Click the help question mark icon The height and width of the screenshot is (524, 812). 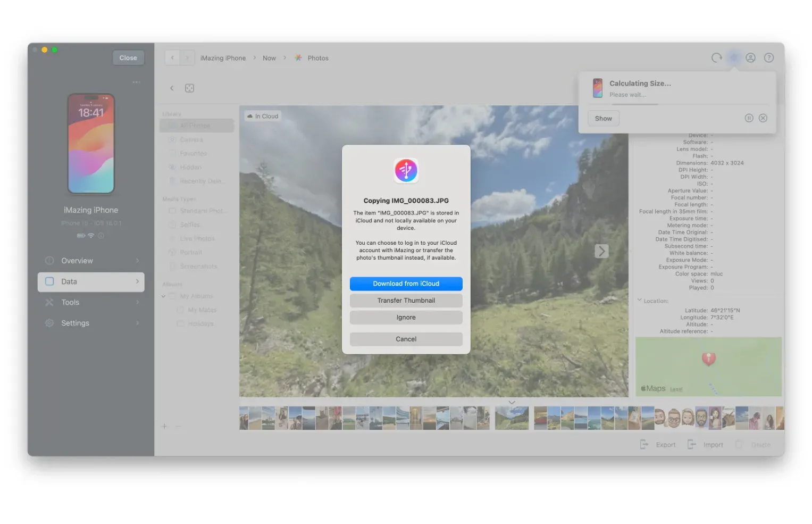(768, 57)
